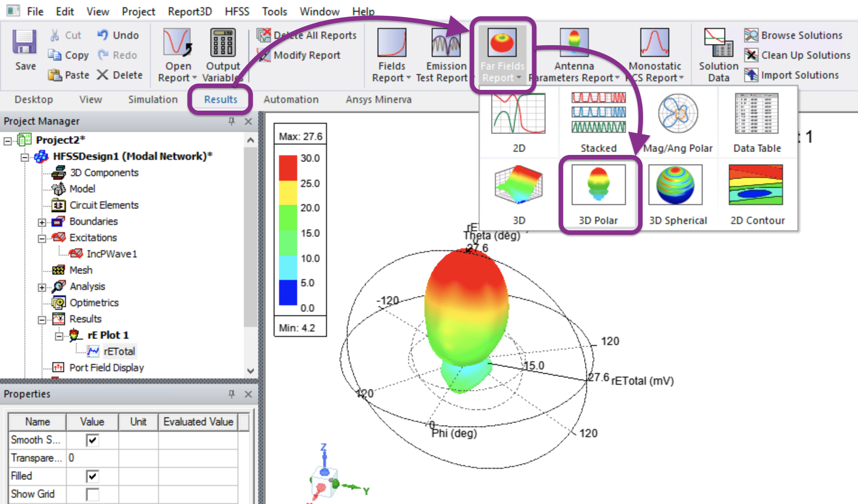Expand the Boundaries tree node
Screen dimensions: 858x504
click(x=42, y=222)
